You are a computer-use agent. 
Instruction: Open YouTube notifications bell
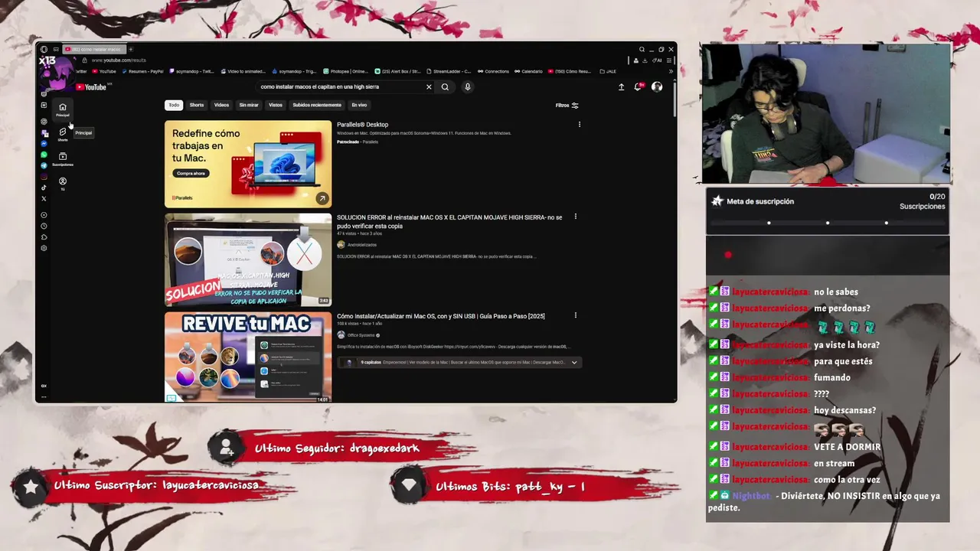click(638, 86)
